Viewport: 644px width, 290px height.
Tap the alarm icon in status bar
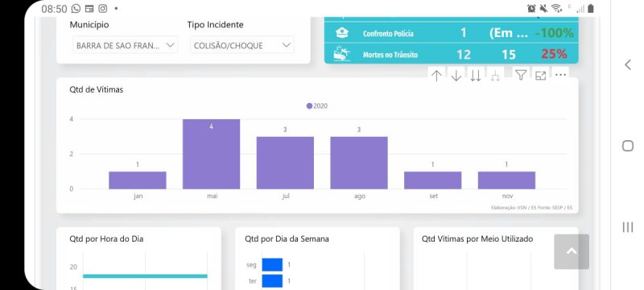pos(531,8)
